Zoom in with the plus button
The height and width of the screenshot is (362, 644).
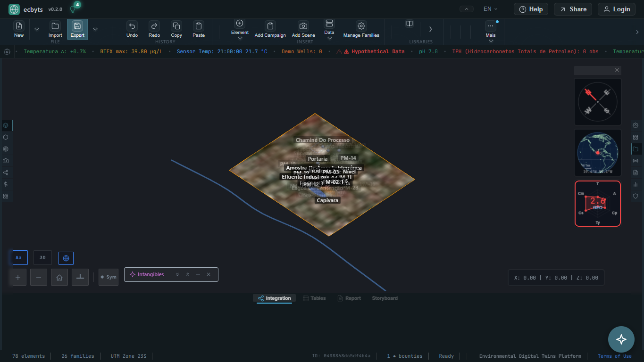(18, 277)
